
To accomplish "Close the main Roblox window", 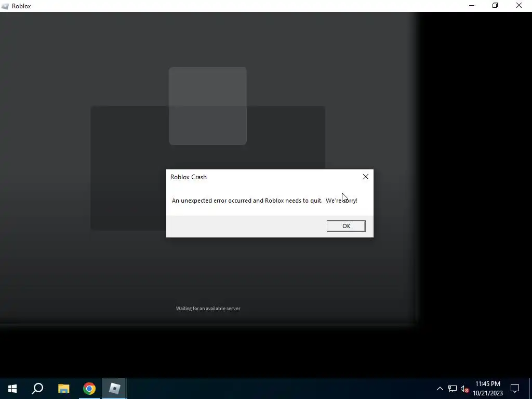I will tap(519, 6).
